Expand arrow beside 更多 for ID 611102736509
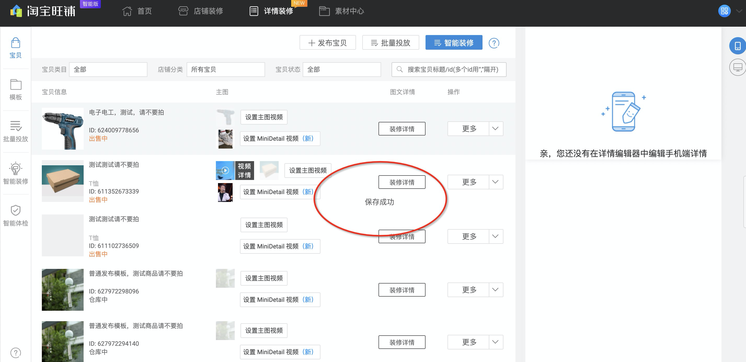Screen dimensions: 746x362 [496, 236]
